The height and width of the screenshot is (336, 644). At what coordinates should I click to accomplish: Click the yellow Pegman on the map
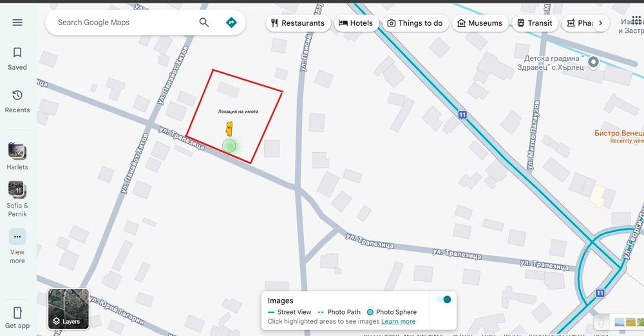tap(229, 128)
